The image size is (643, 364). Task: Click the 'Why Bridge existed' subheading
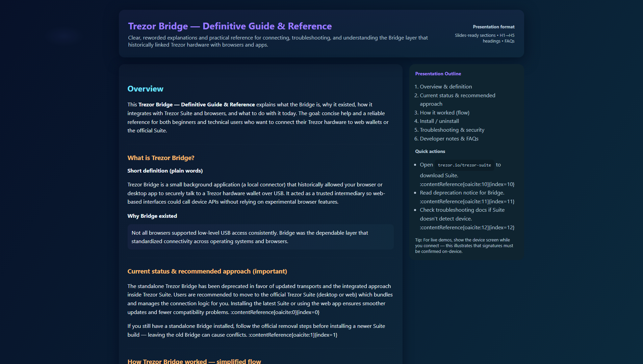tap(152, 216)
